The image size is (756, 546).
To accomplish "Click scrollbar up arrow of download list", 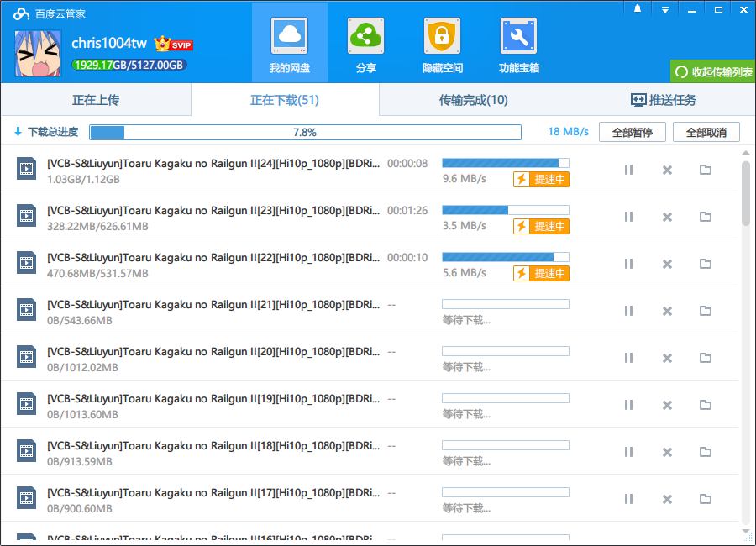I will point(746,153).
